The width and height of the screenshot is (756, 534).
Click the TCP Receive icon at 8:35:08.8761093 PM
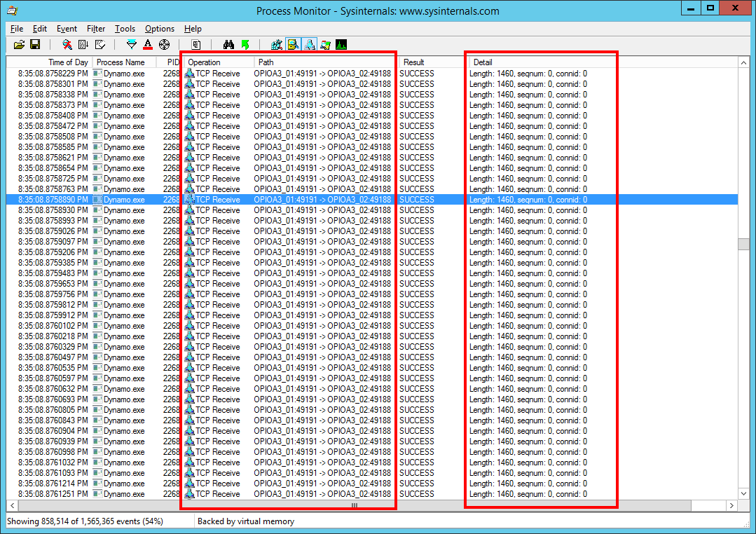click(x=189, y=473)
